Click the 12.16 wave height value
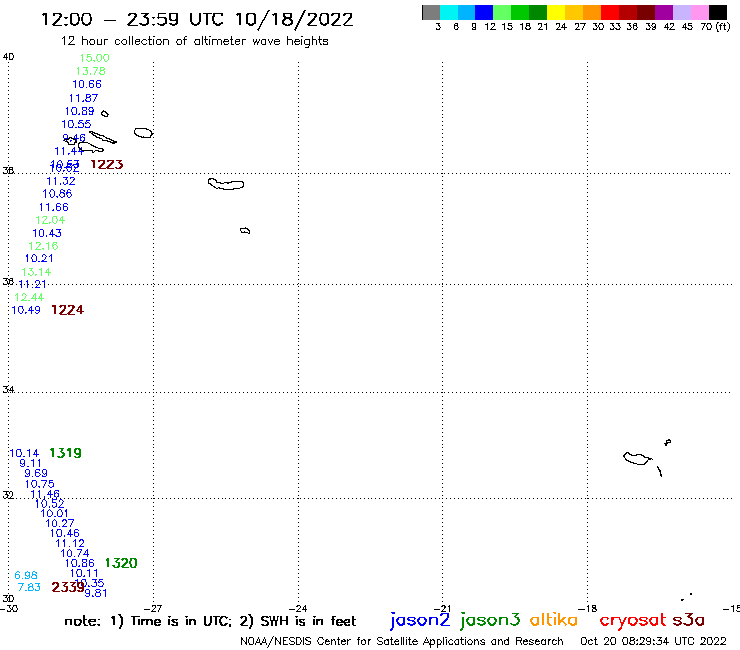 (43, 246)
